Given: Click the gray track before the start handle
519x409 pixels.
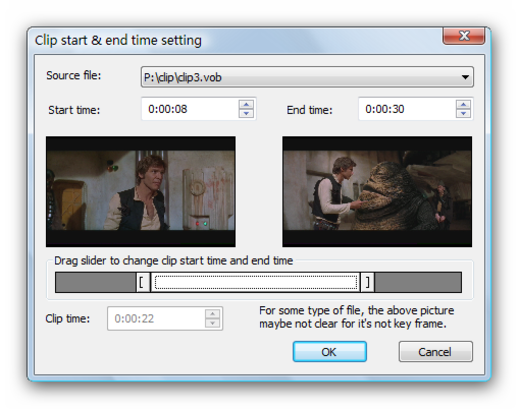Looking at the screenshot, I should point(96,282).
